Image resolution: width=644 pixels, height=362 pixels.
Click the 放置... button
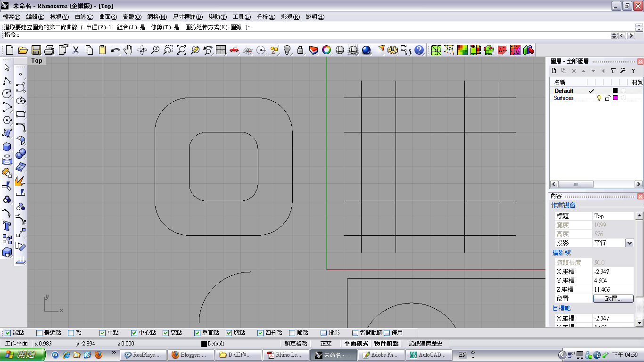(x=613, y=299)
